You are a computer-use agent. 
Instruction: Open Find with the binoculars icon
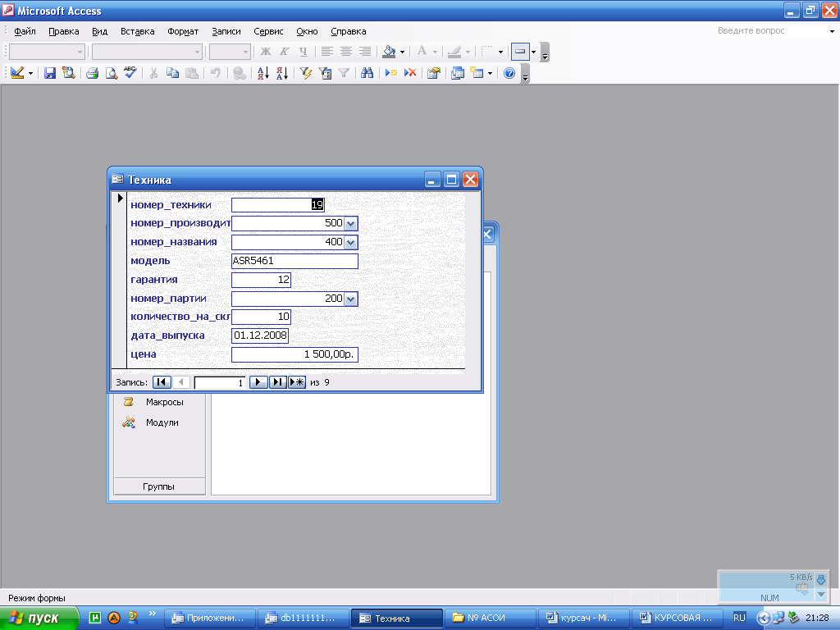point(367,73)
